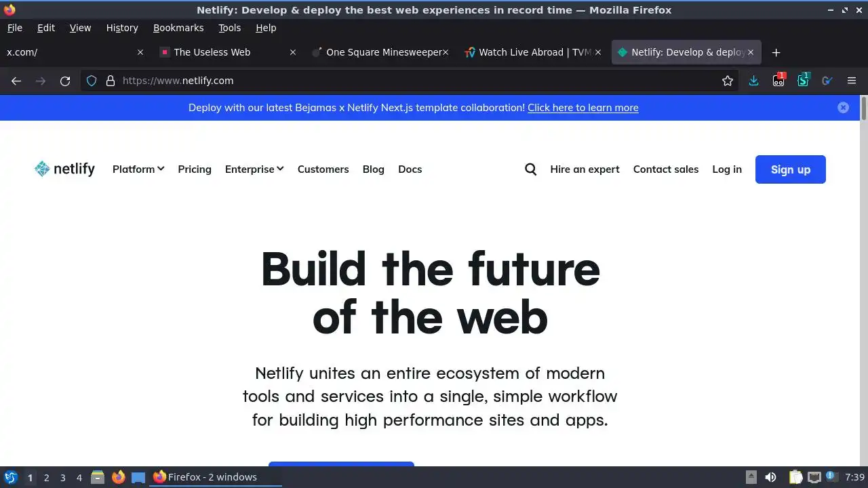Open the notification tray icon with exclamation
This screenshot has width=868, height=488.
tap(832, 477)
